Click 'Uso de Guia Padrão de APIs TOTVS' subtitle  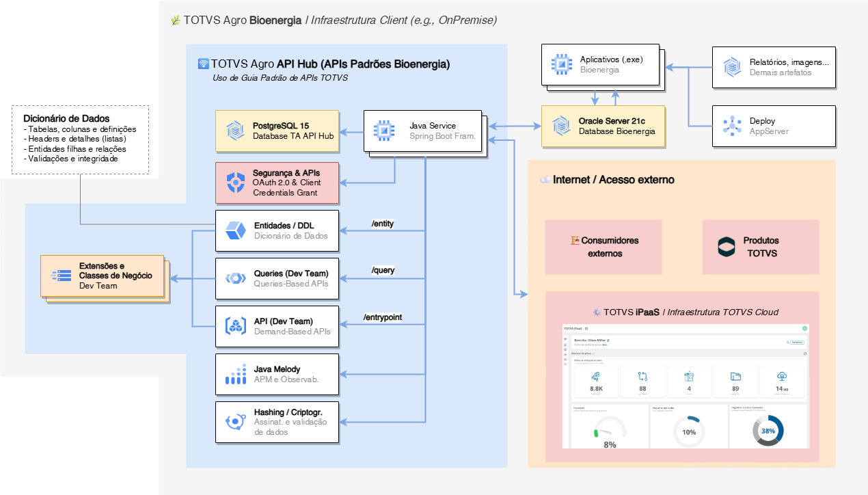click(280, 78)
